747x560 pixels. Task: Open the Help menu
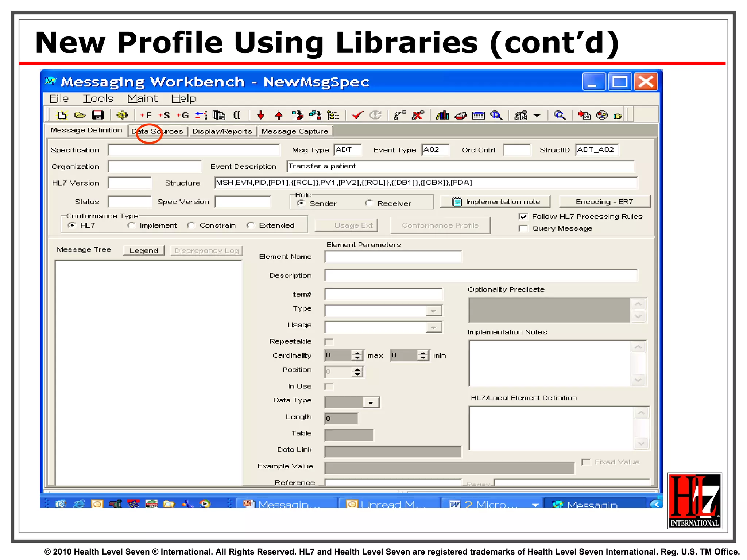point(184,98)
